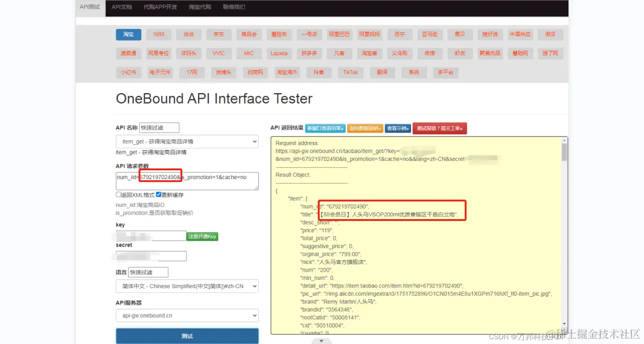Image resolution: width=644 pixels, height=344 pixels.
Task: Click the "detail_url" line in results
Action: pyautogui.click(x=382, y=286)
